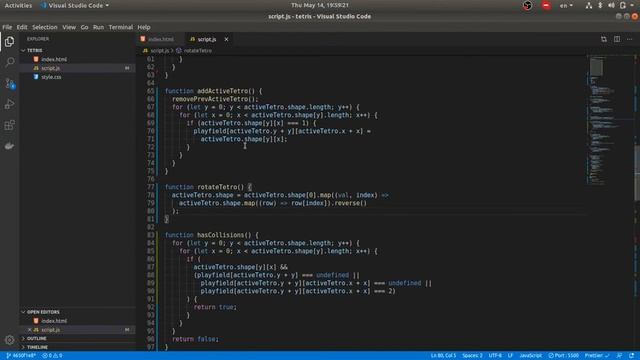The image size is (640, 360).
Task: Click the editor vertical scrollbar thumb
Action: pos(637,173)
